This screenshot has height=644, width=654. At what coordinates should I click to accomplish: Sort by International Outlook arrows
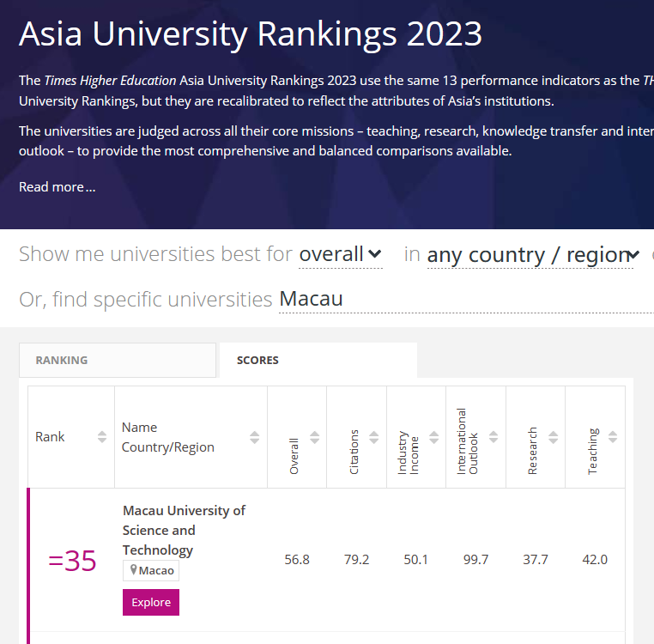494,437
